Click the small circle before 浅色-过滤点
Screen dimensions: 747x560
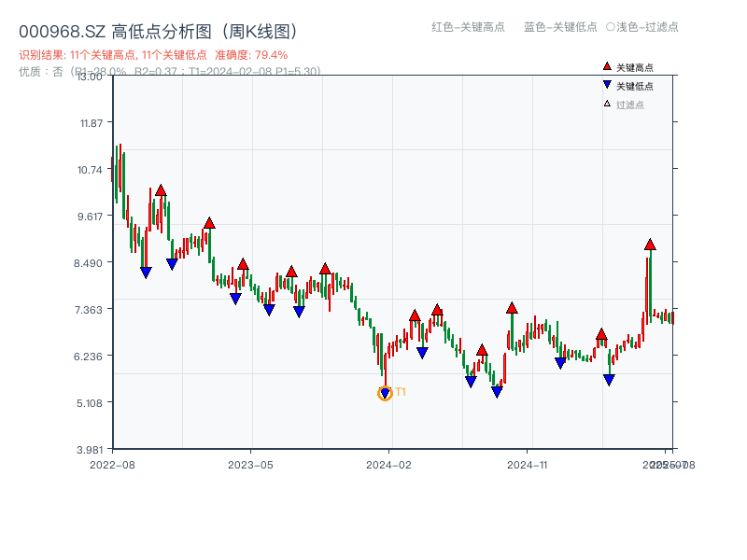coord(610,27)
